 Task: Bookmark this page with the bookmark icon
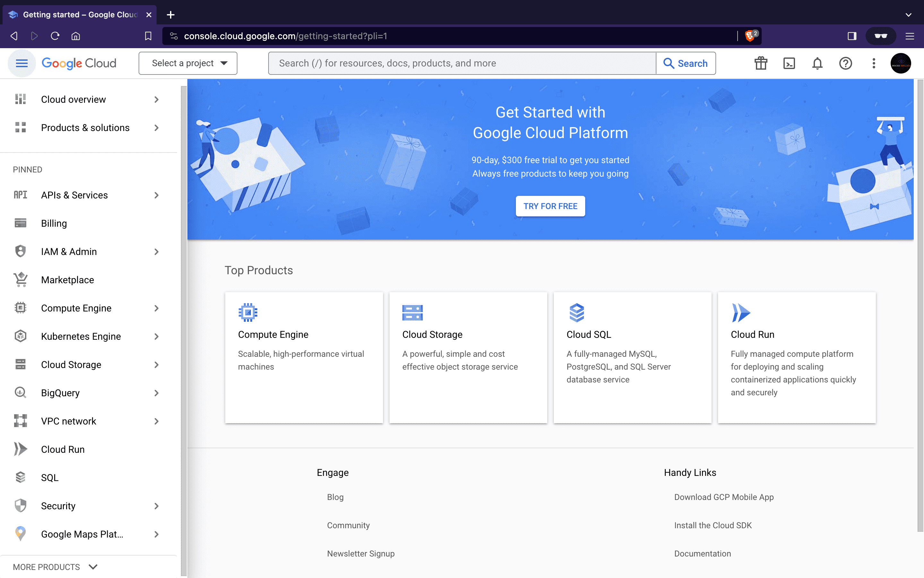coord(148,36)
